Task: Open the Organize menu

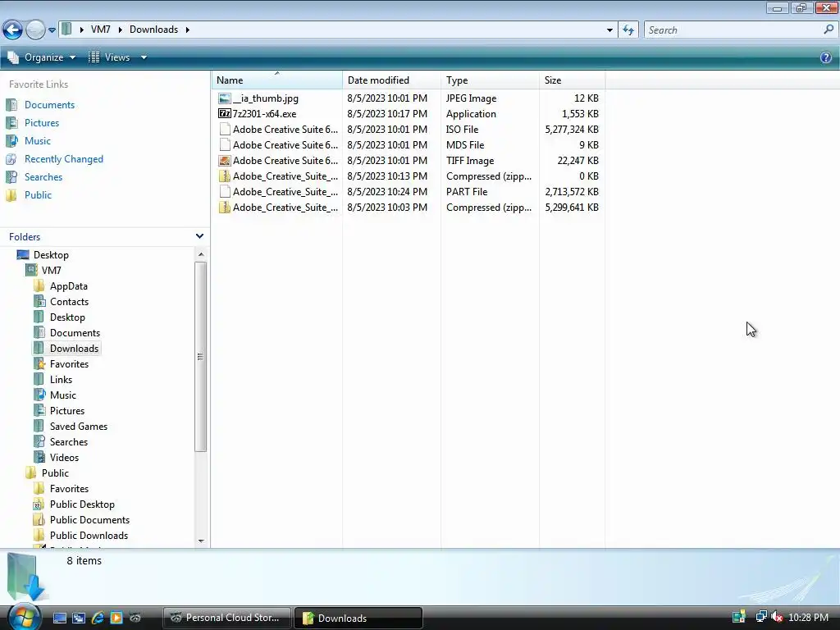Action: pos(42,57)
